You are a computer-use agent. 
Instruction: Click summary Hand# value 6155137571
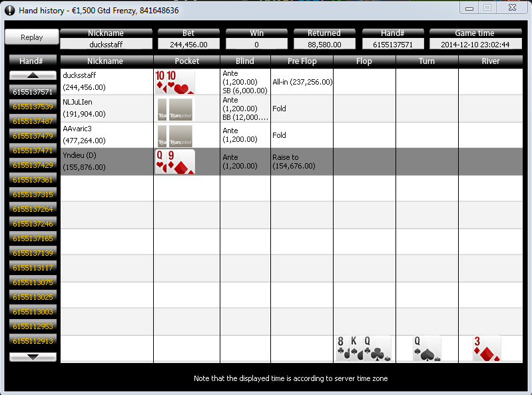point(393,45)
